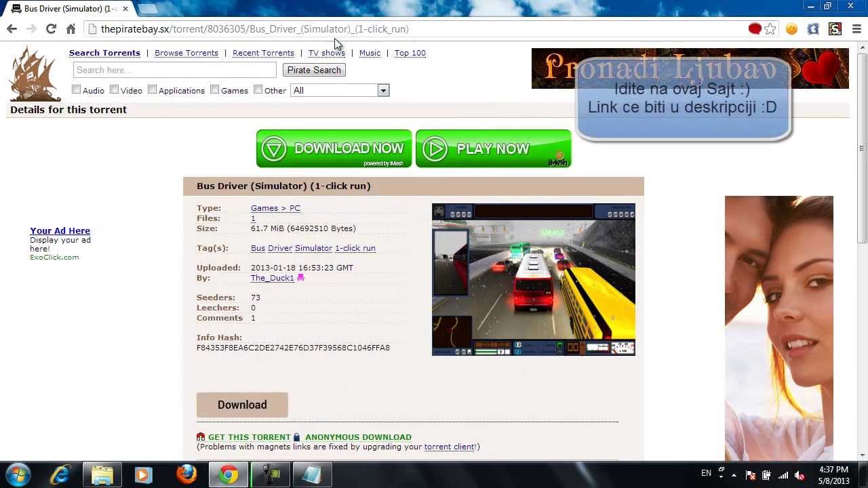Reload the page with the refresh icon
The image size is (868, 488).
(51, 29)
